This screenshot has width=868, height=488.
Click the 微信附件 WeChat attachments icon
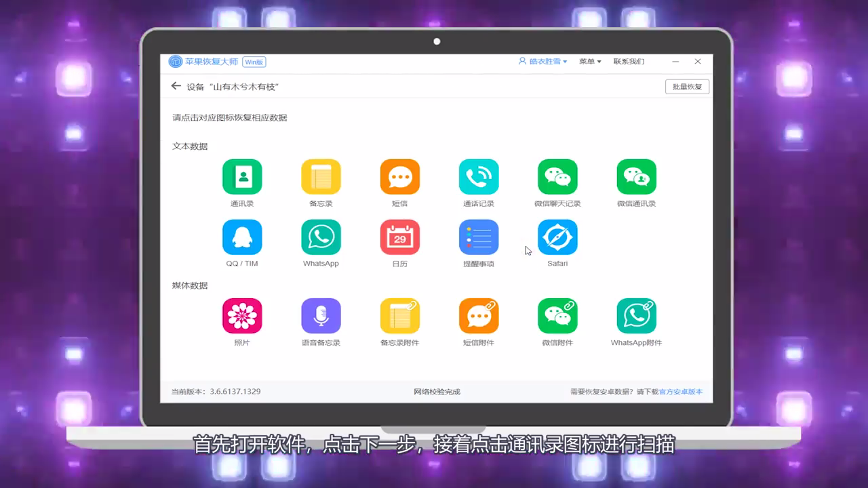557,316
